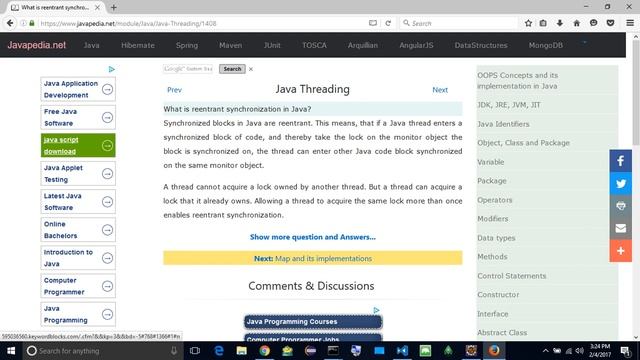Close the 'What is reentrant synchro...' tab
Screen dimensions: 640x360
pyautogui.click(x=98, y=7)
